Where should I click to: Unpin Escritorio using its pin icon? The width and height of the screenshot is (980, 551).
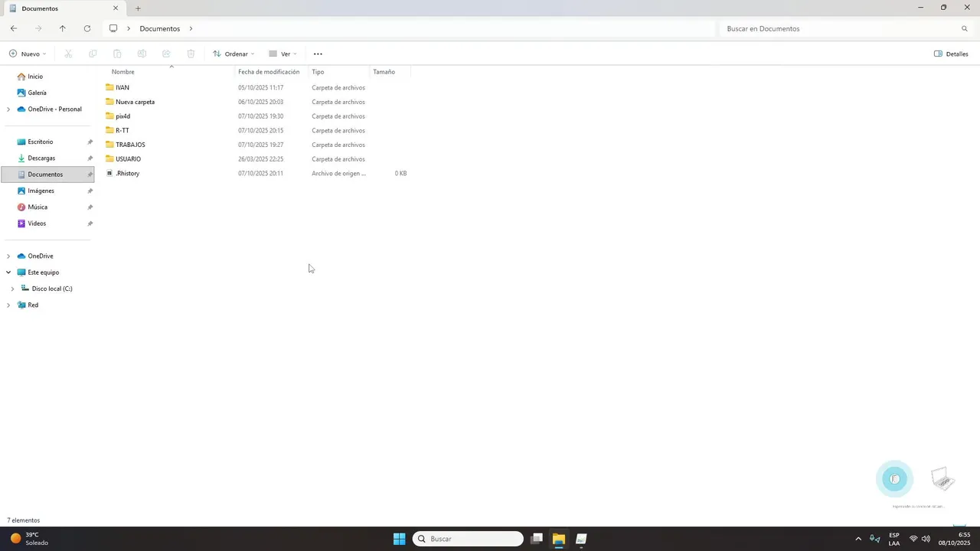click(90, 142)
